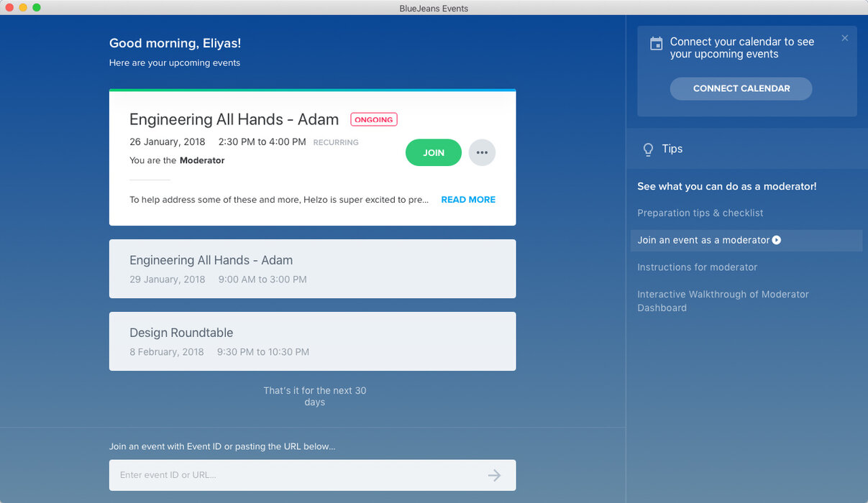Click the three-dot more options button

482,152
